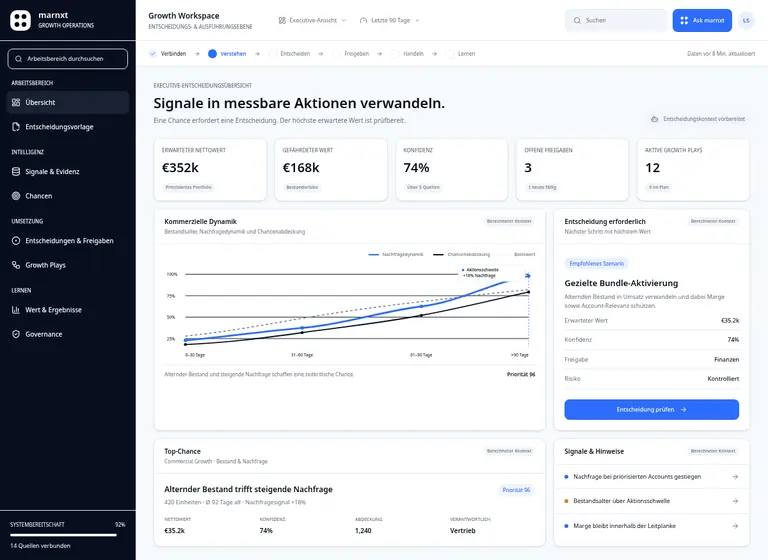Open Wert & Ergebnisse page
Screen dimensions: 768x560
[x=68, y=310]
